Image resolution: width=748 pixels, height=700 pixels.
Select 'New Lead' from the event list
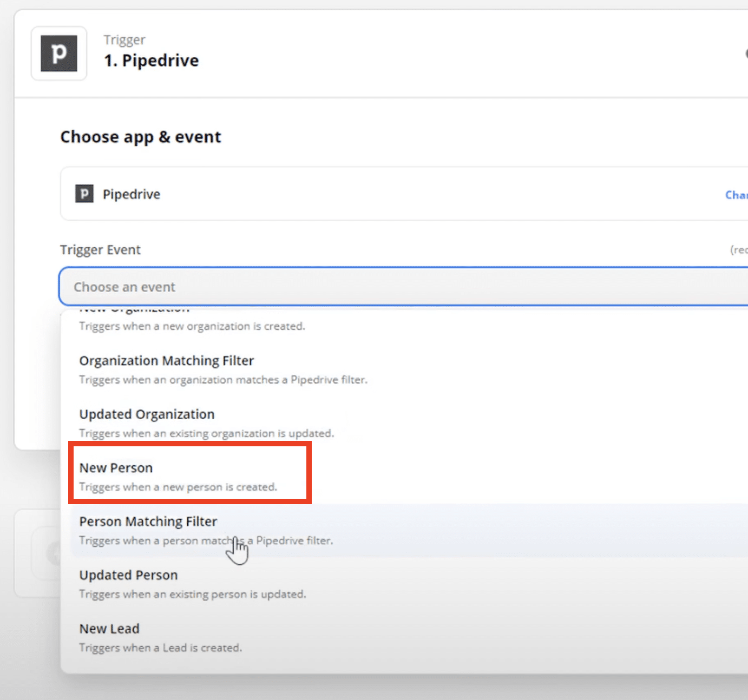pos(109,629)
